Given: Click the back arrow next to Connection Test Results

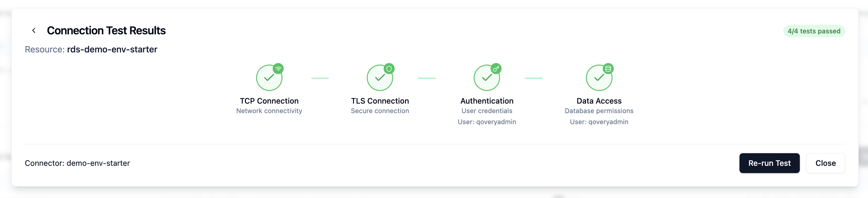Looking at the screenshot, I should point(34,30).
